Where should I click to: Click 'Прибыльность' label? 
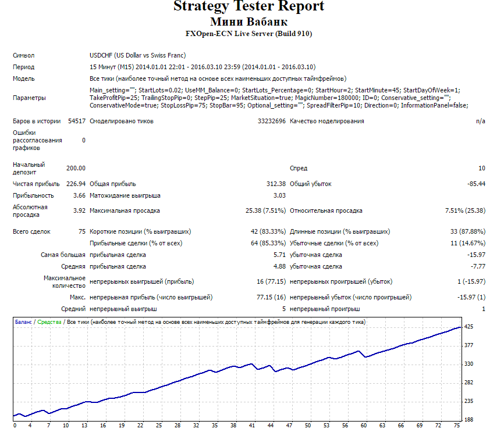33,195
